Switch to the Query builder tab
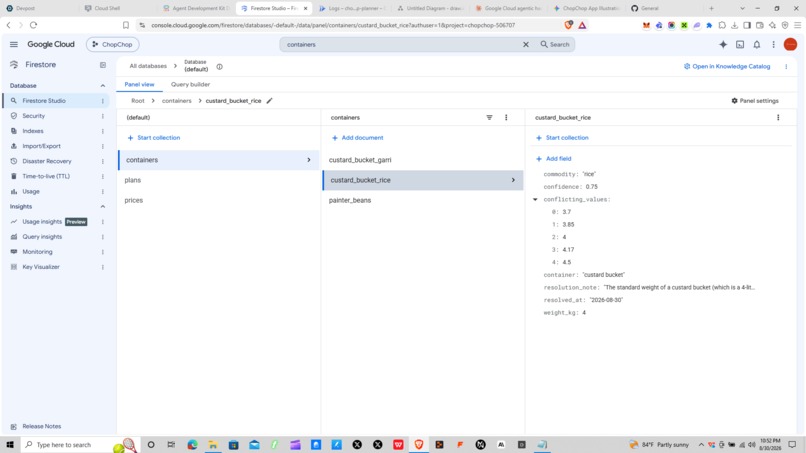Viewport: 806px width, 453px height. click(x=190, y=84)
